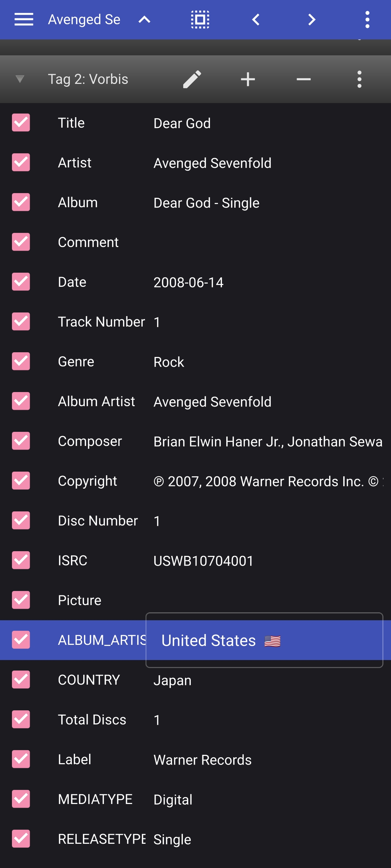Collapse file list with up chevron
This screenshot has height=868, width=391.
[144, 20]
